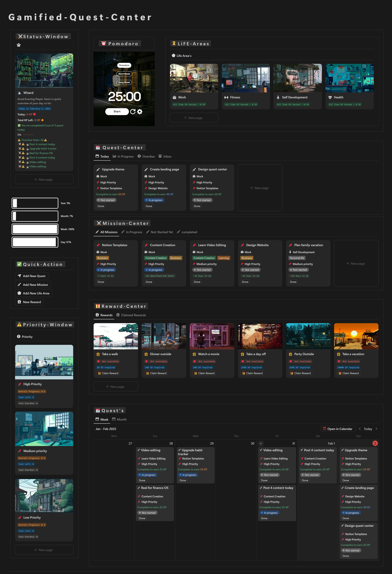392x574 pixels.
Task: Click the Month 7% progress bar
Action: [35, 216]
